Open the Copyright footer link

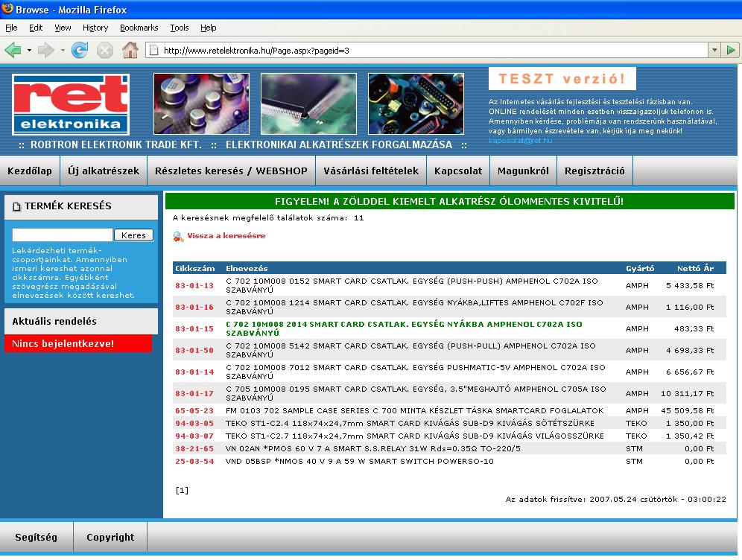click(110, 537)
